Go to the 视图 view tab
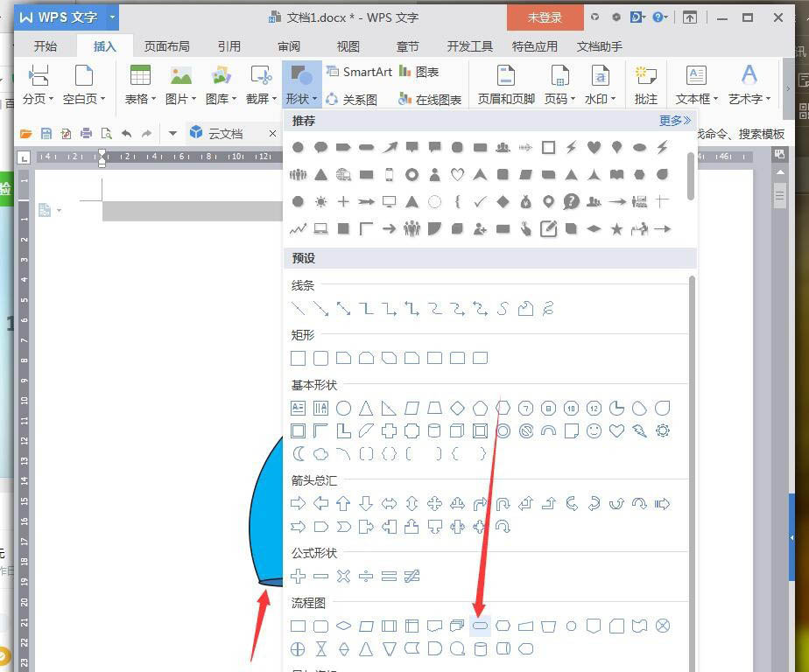 [x=348, y=46]
